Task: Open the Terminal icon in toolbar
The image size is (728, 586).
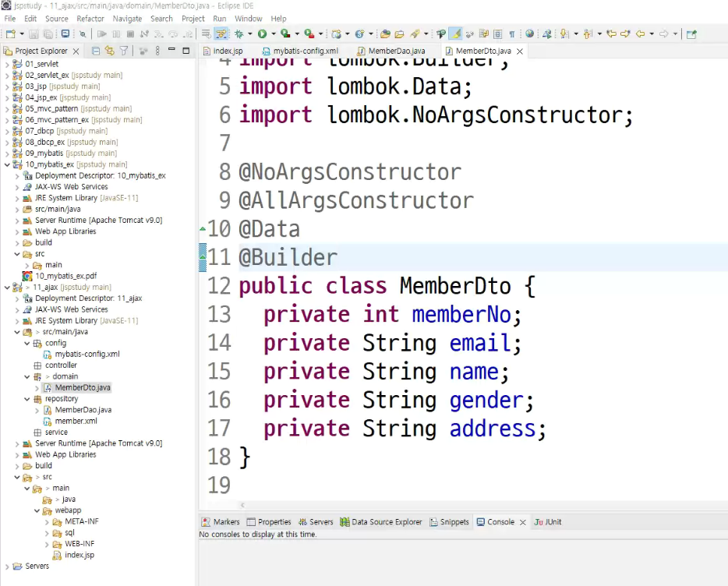Action: 65,34
